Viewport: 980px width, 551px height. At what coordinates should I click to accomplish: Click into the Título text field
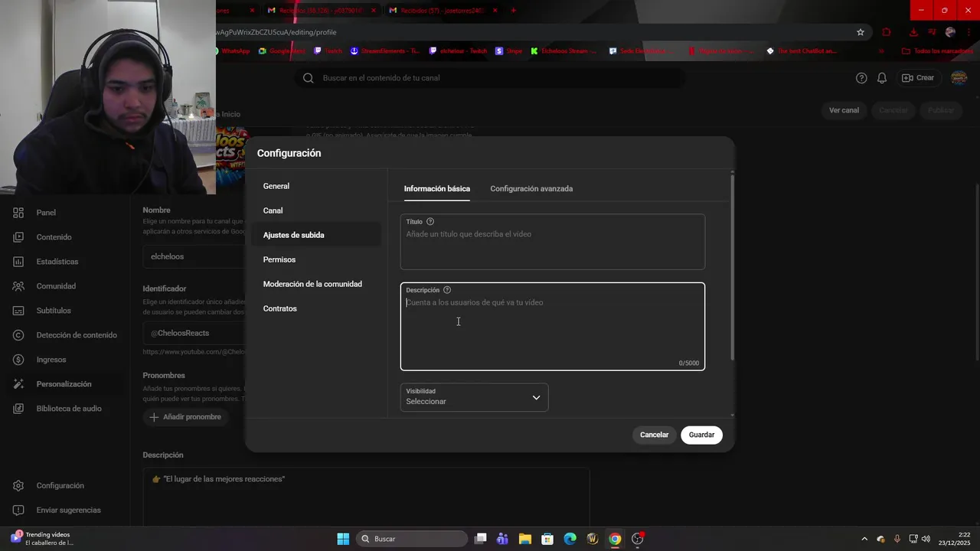coord(553,242)
